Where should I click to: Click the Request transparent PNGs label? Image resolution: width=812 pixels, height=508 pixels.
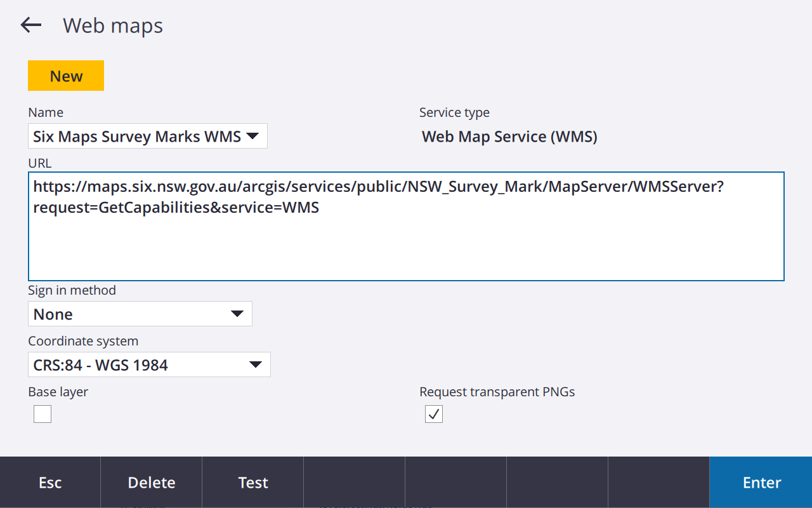497,392
